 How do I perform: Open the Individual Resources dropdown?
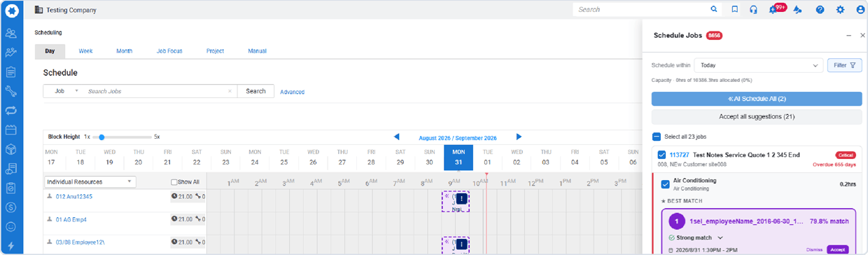(x=90, y=181)
